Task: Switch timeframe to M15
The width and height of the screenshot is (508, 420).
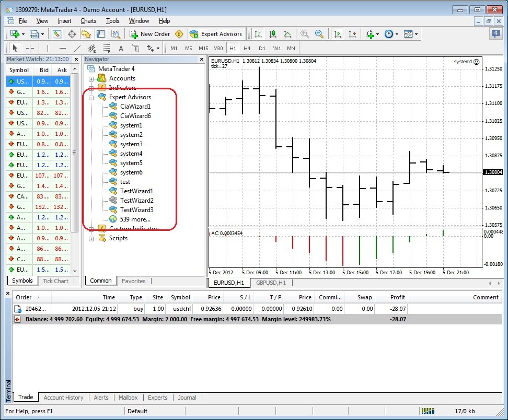Action: tap(203, 48)
